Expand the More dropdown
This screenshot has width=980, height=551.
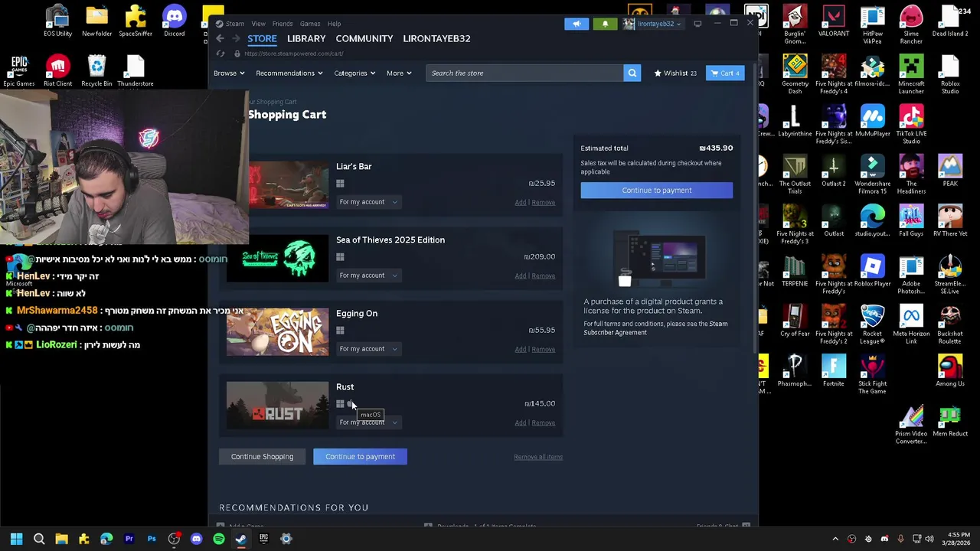tap(399, 73)
